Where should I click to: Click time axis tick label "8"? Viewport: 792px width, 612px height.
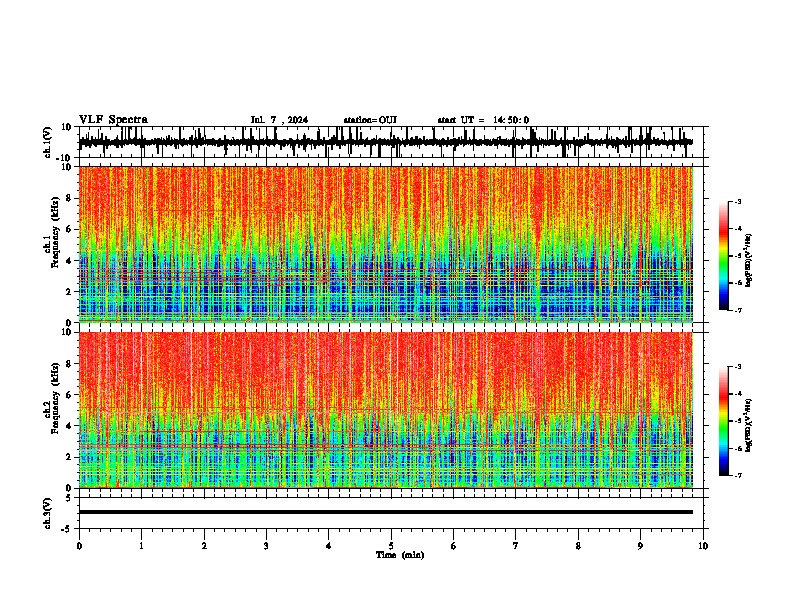[578, 546]
